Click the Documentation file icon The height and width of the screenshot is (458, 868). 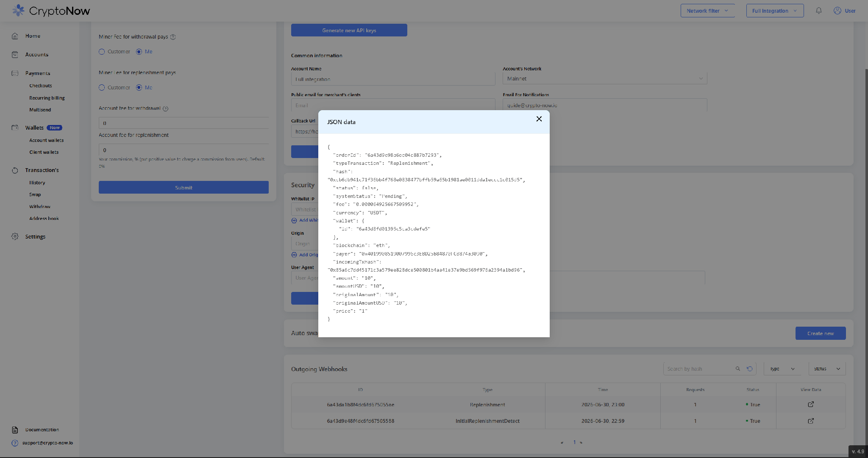coord(15,430)
